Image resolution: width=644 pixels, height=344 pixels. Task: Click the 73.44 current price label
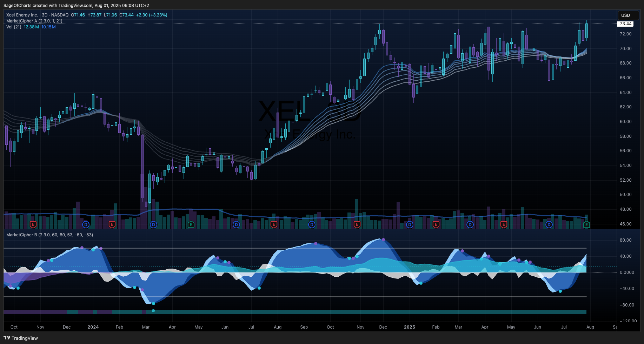pos(625,24)
